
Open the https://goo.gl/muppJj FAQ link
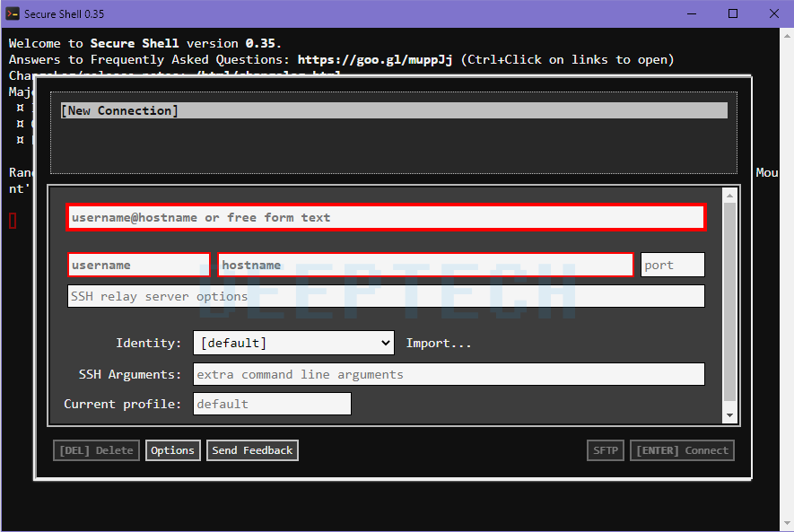(x=375, y=60)
